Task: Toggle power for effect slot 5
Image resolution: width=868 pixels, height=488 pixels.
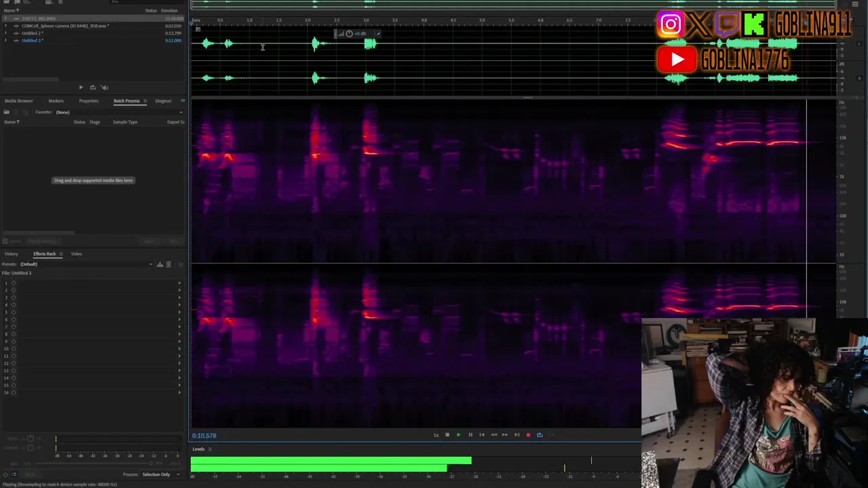Action: 13,312
